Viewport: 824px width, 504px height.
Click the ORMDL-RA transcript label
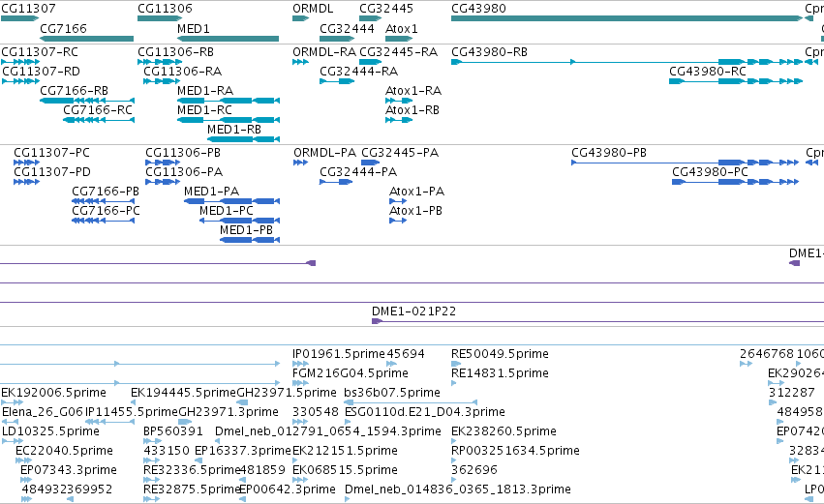pyautogui.click(x=324, y=52)
